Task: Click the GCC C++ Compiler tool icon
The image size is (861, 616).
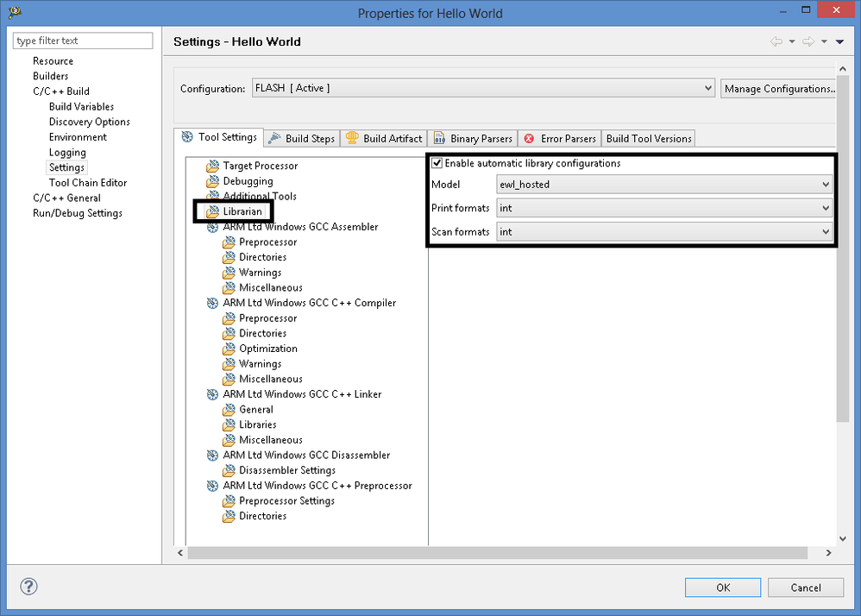Action: click(212, 303)
